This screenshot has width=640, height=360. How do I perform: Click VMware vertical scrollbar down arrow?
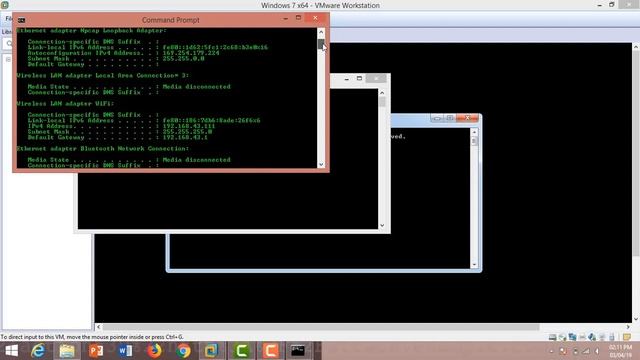point(636,319)
